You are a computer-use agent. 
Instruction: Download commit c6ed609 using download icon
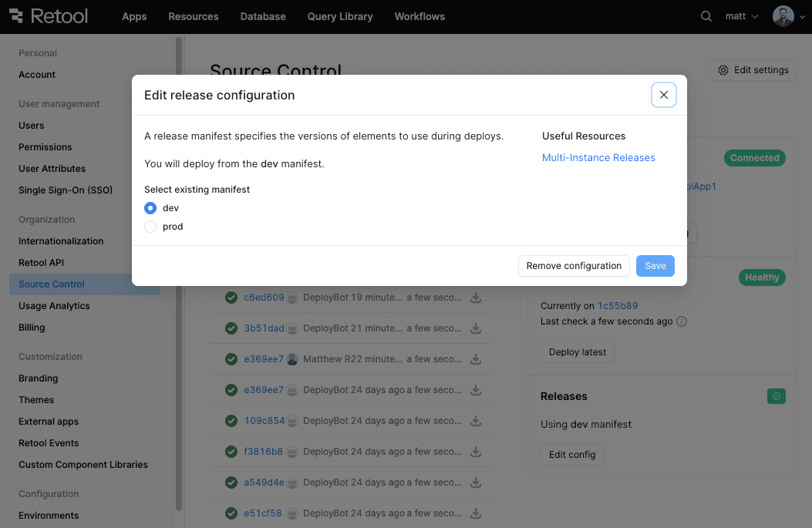click(476, 298)
